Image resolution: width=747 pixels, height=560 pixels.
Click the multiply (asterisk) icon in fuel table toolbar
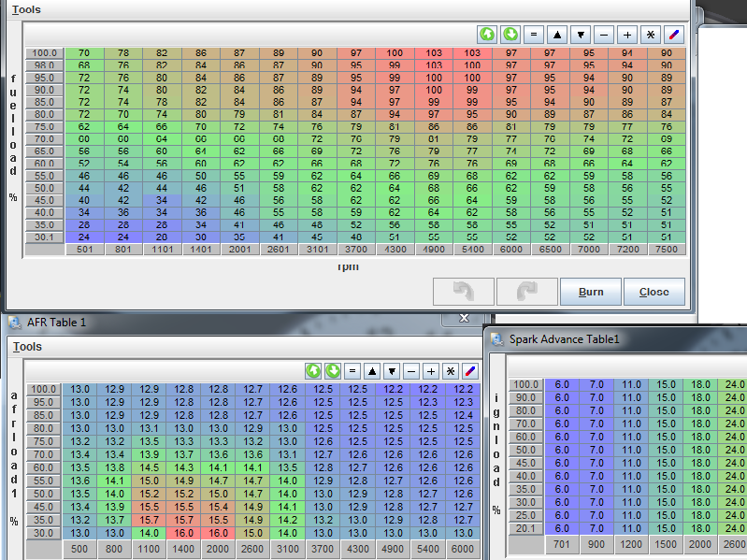(x=651, y=34)
